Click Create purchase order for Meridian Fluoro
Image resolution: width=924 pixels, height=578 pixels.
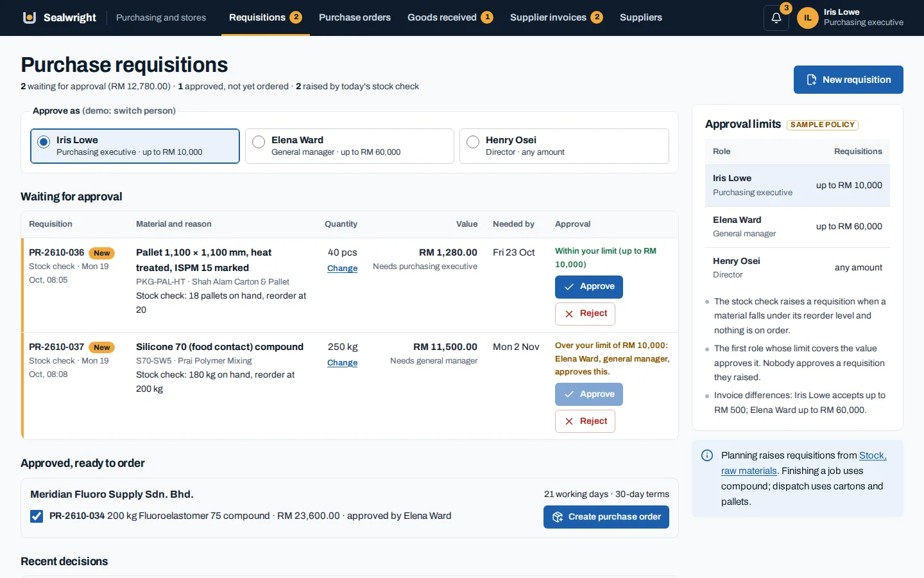606,517
